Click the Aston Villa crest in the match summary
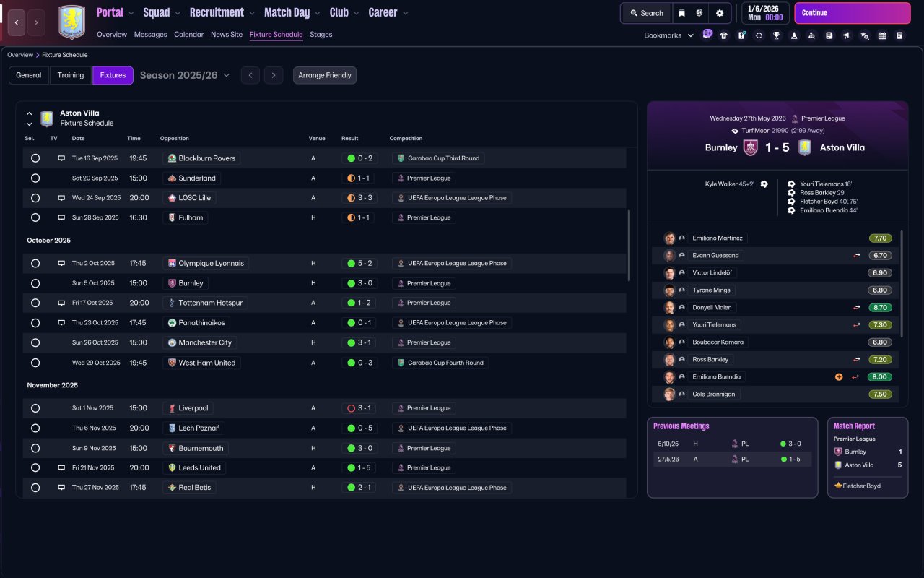 tap(805, 147)
